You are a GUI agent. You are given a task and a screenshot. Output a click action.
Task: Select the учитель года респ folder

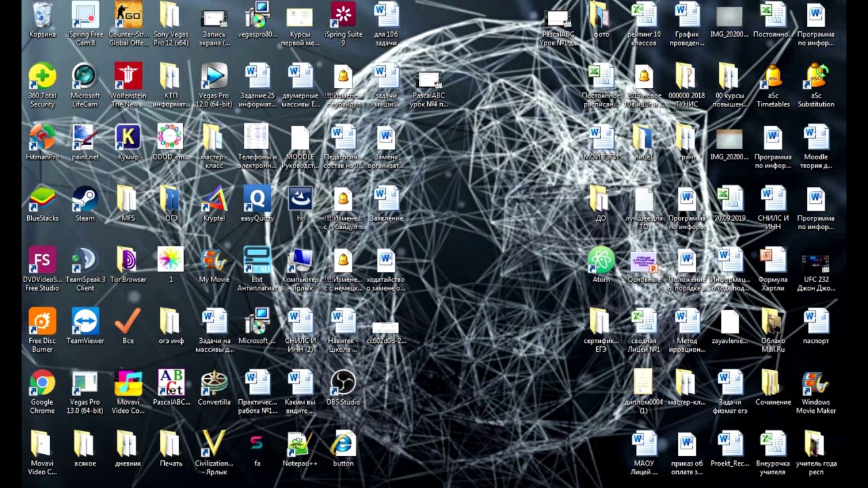point(816,453)
